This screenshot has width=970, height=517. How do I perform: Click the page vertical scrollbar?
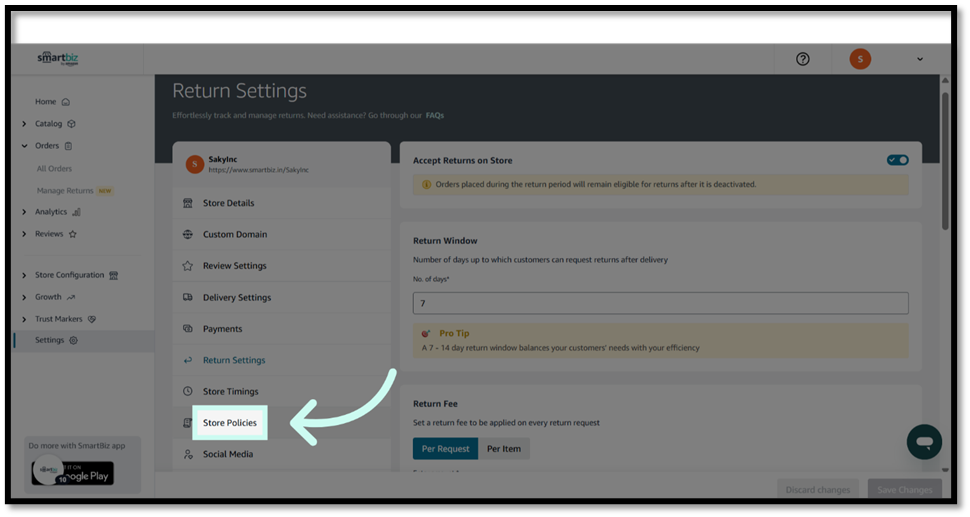tap(945, 160)
